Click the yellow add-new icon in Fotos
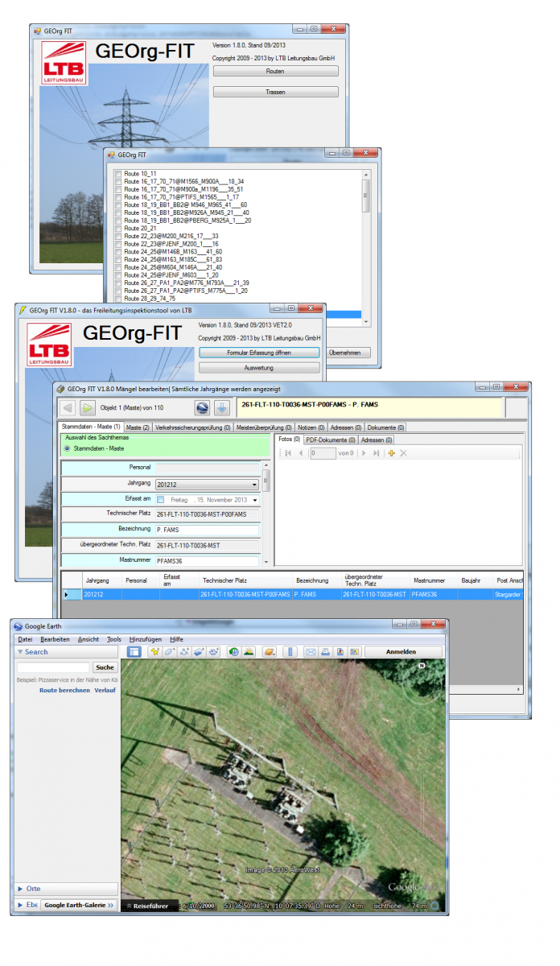This screenshot has height=966, width=560. (391, 453)
